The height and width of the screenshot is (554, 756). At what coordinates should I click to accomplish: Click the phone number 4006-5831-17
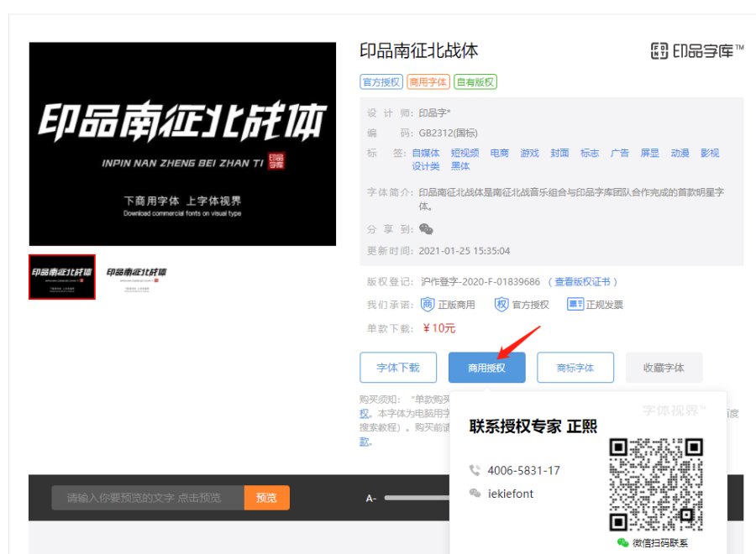(x=523, y=471)
